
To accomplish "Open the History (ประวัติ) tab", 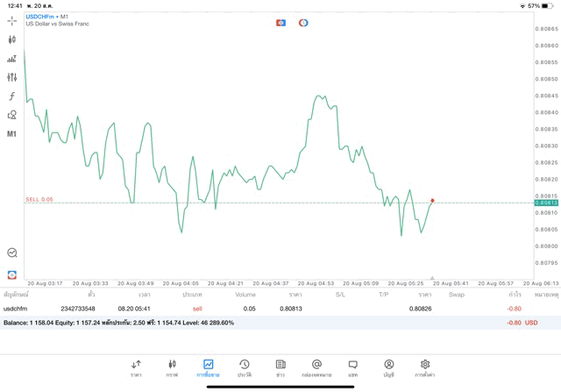I will (x=245, y=368).
